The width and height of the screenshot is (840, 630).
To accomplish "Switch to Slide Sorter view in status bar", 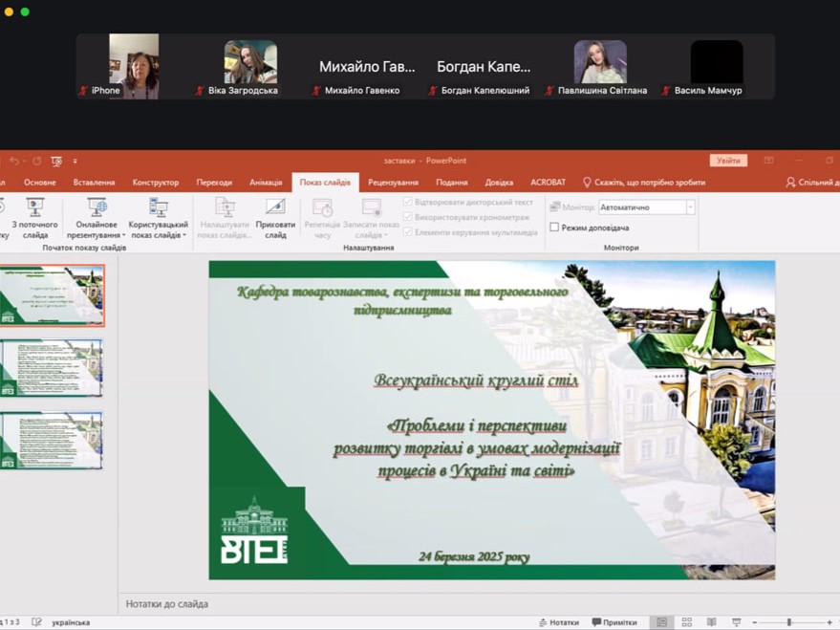I will pyautogui.click(x=686, y=622).
